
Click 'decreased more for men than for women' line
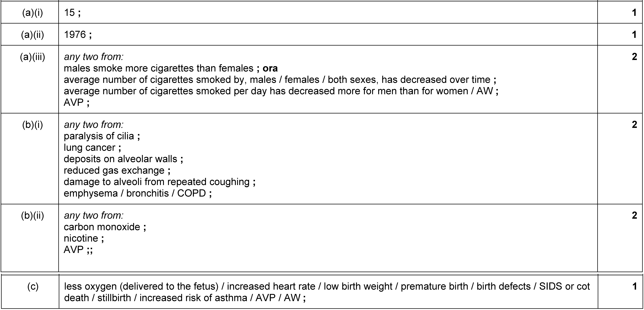point(281,91)
